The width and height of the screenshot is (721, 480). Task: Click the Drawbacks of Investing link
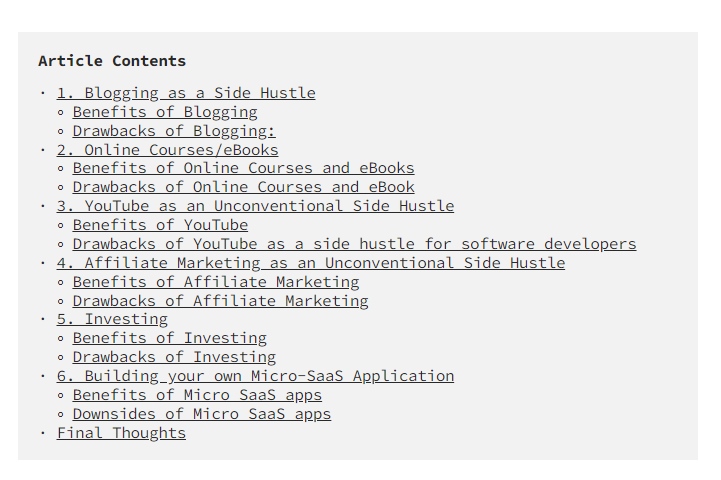click(174, 357)
